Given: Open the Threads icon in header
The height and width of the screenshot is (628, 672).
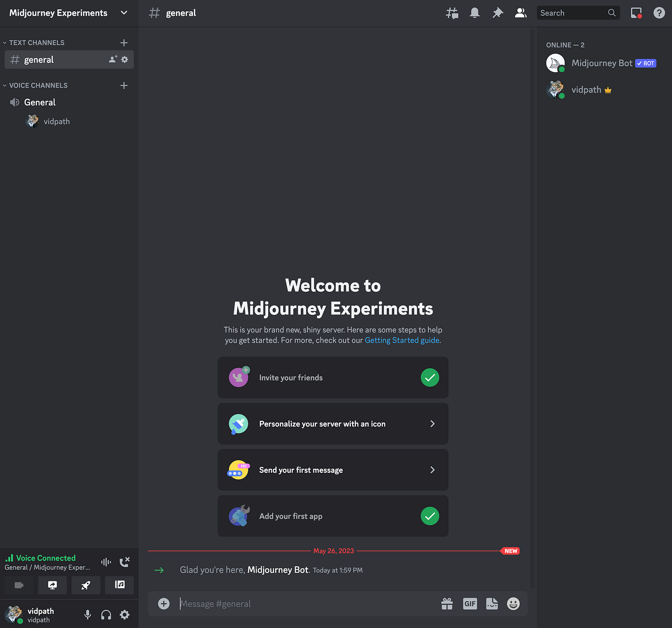Looking at the screenshot, I should 452,13.
